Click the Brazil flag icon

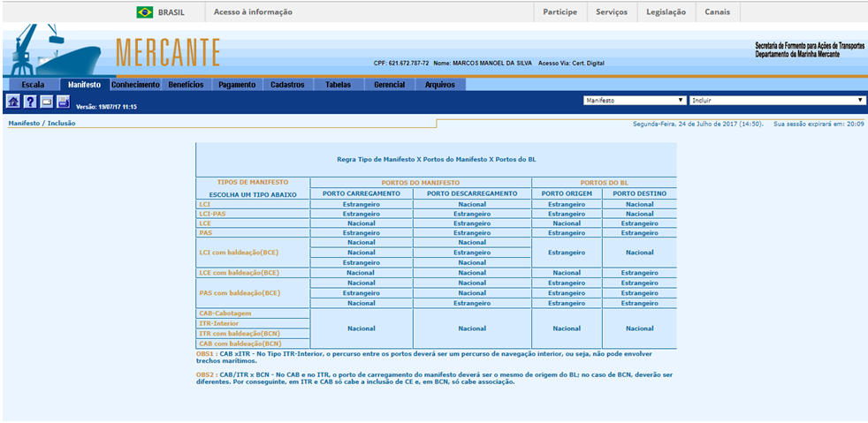[144, 12]
